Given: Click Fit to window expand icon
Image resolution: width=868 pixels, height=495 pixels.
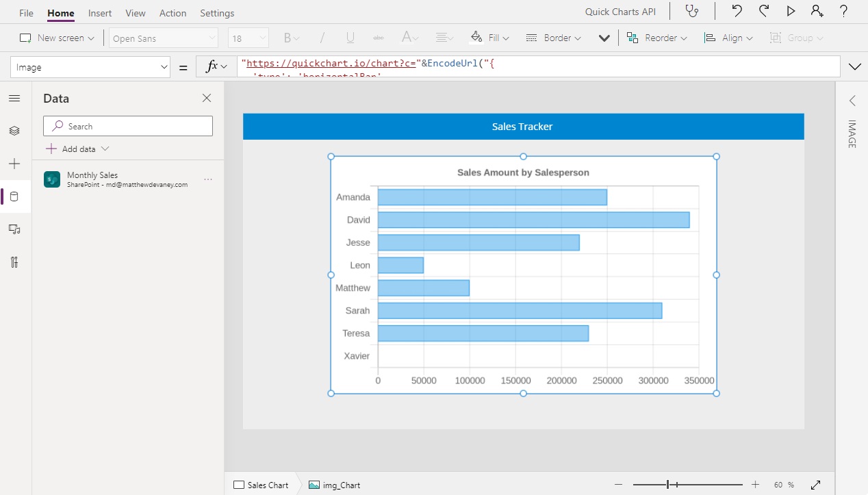Looking at the screenshot, I should (x=815, y=485).
